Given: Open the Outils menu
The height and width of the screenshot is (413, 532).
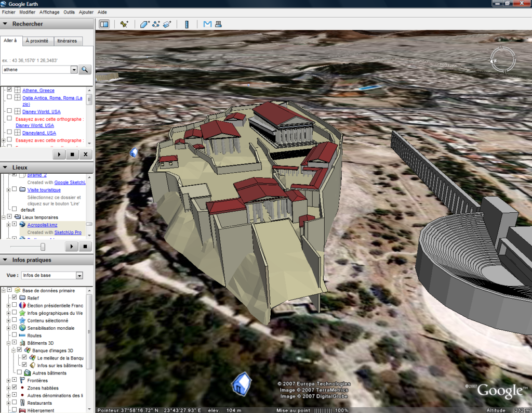Looking at the screenshot, I should 69,12.
